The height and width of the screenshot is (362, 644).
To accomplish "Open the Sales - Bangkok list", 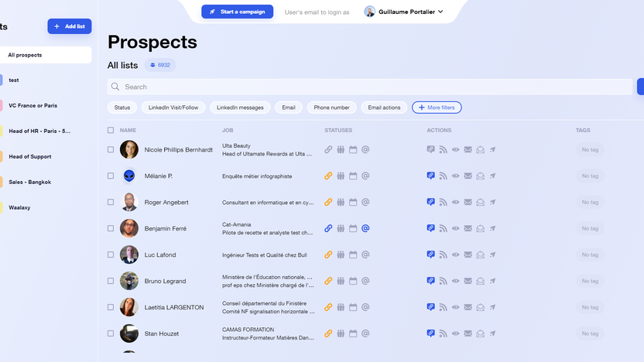I will [x=30, y=182].
